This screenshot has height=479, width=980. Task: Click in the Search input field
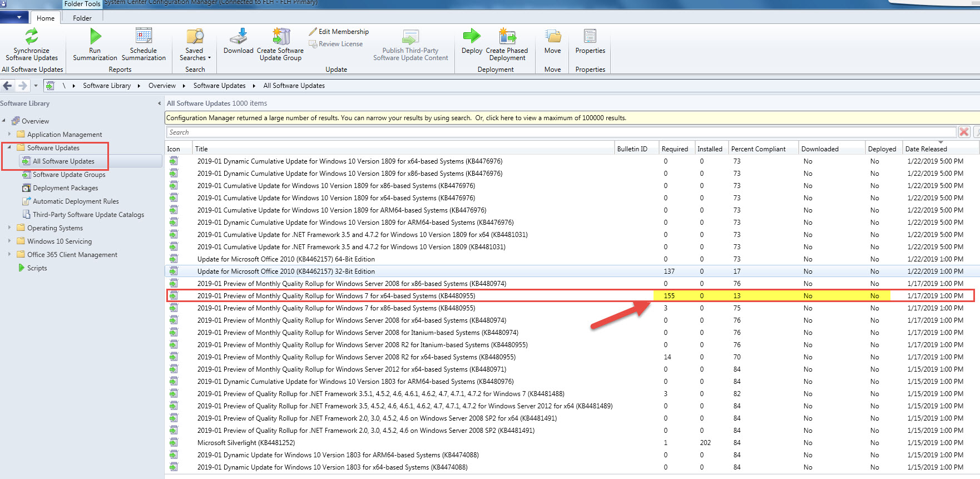(x=561, y=132)
